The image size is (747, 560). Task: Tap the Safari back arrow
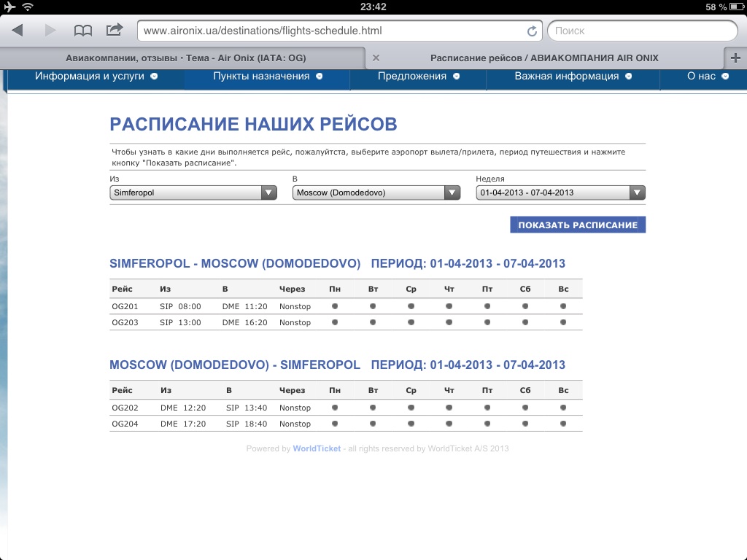point(18,31)
